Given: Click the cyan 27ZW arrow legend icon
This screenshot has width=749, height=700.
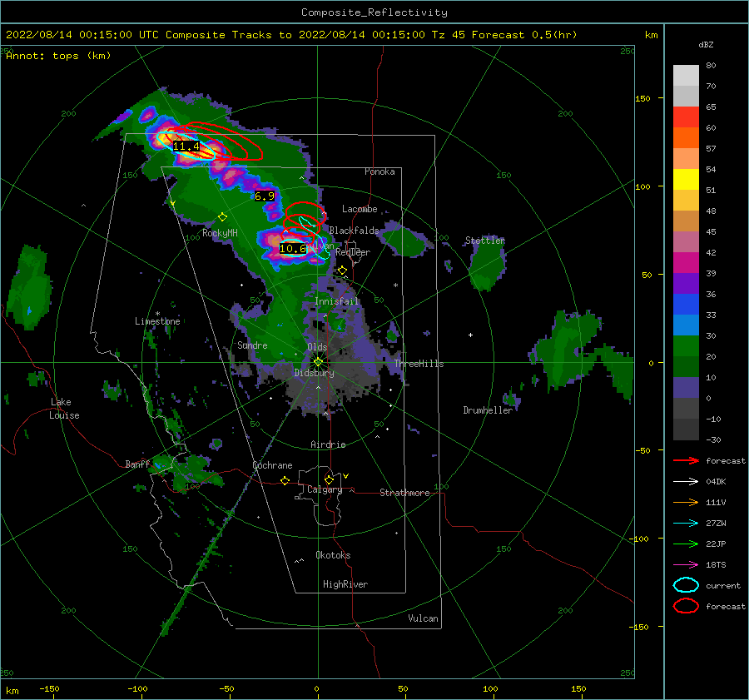Looking at the screenshot, I should [686, 524].
